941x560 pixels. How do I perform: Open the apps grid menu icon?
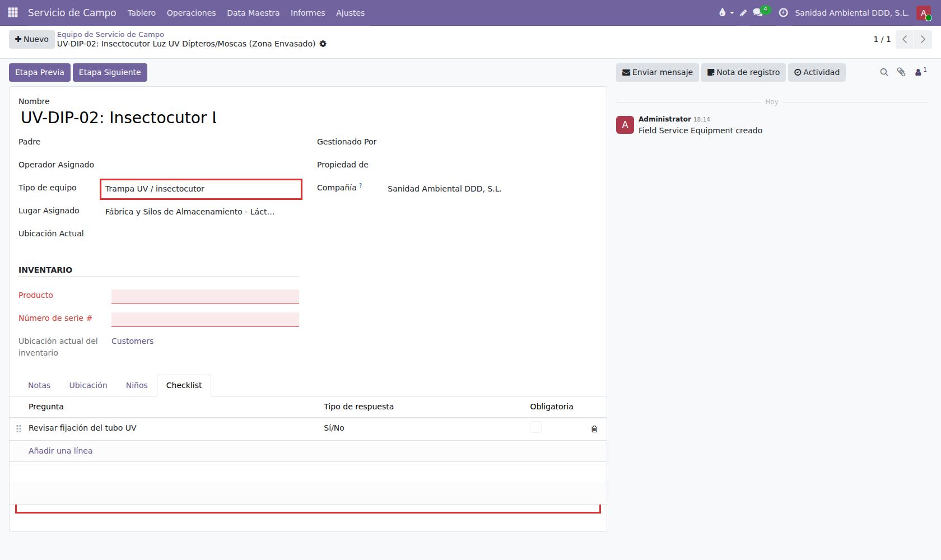(x=13, y=12)
